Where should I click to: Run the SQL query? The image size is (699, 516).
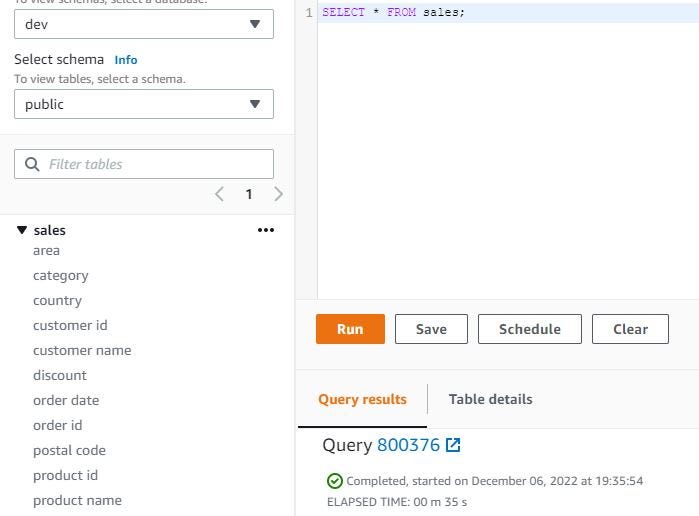pyautogui.click(x=350, y=329)
